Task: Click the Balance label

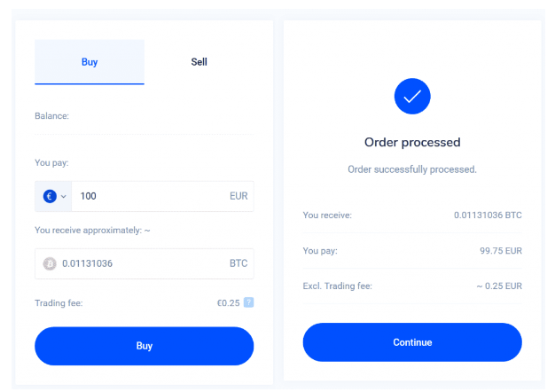Action: pyautogui.click(x=51, y=116)
